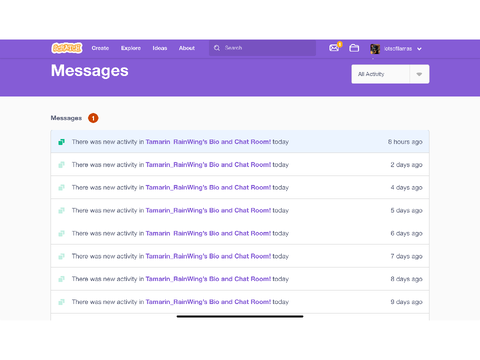Click the All Activity dropdown arrow
Screen dimensions: 480x360
pyautogui.click(x=419, y=74)
